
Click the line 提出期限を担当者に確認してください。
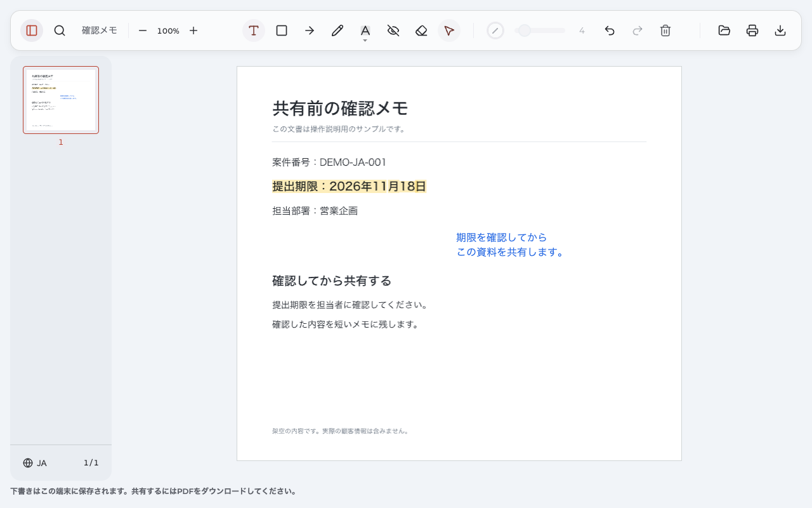tap(350, 305)
